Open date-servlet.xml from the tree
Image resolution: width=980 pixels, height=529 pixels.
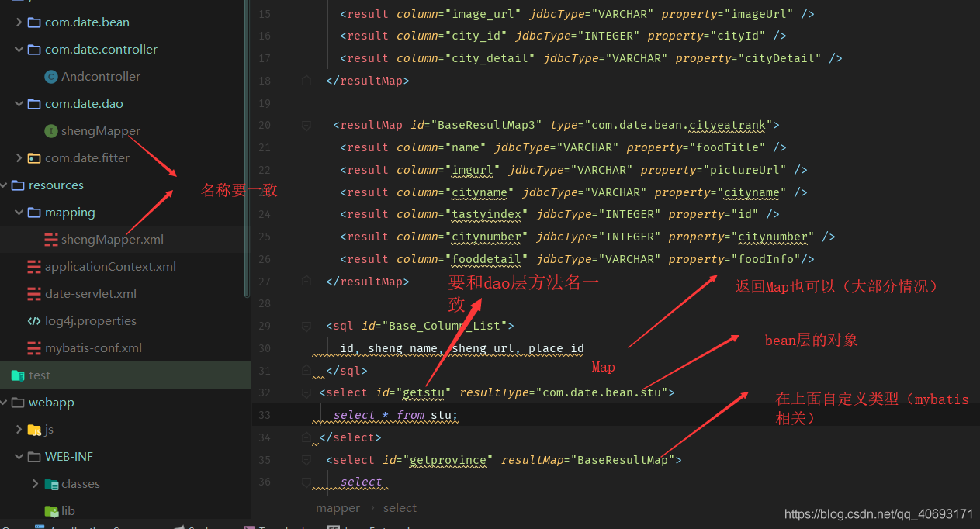click(91, 293)
